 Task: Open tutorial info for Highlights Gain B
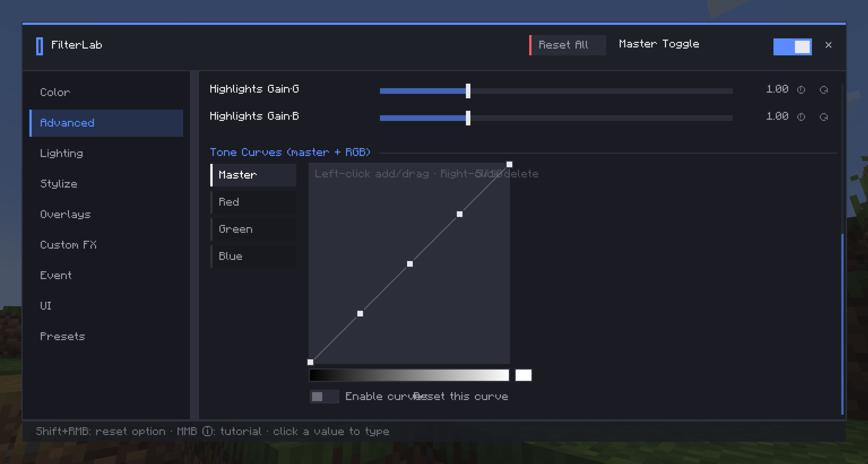point(801,117)
